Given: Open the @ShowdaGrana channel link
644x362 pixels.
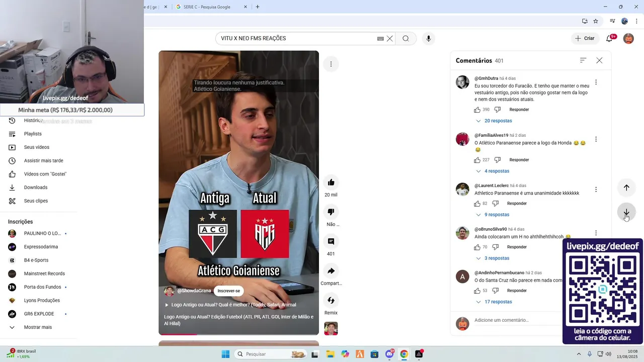Looking at the screenshot, I should pos(194,291).
